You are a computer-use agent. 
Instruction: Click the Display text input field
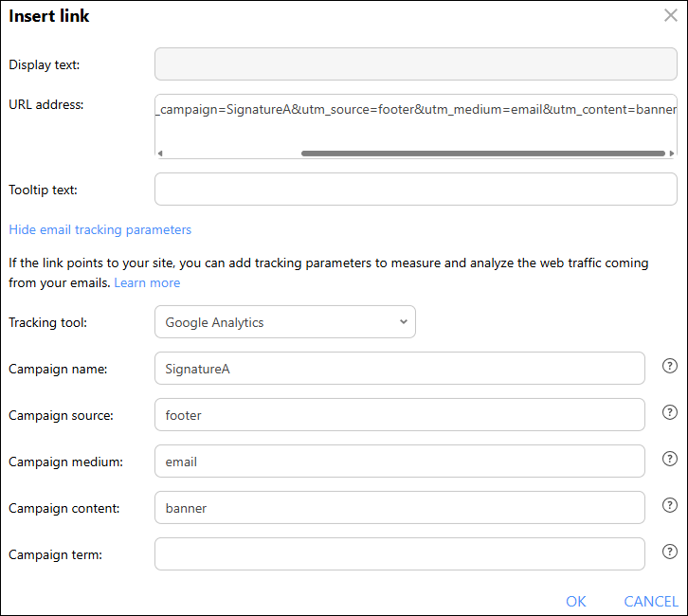[415, 64]
